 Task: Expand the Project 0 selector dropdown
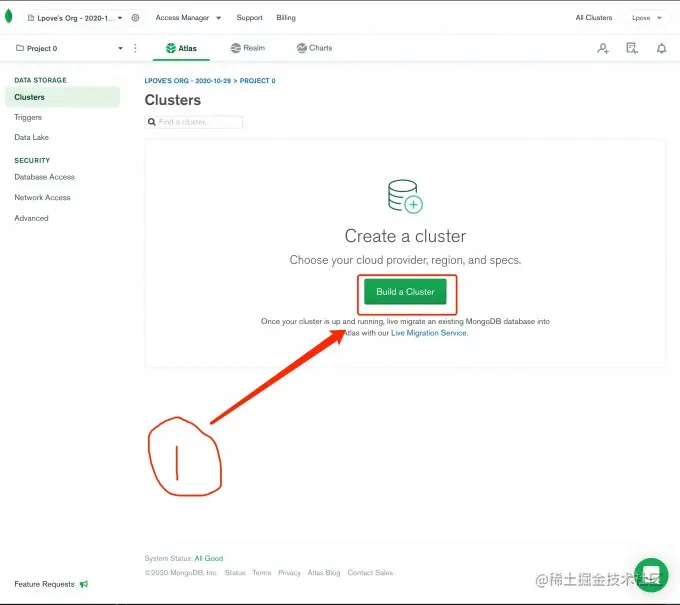69,48
